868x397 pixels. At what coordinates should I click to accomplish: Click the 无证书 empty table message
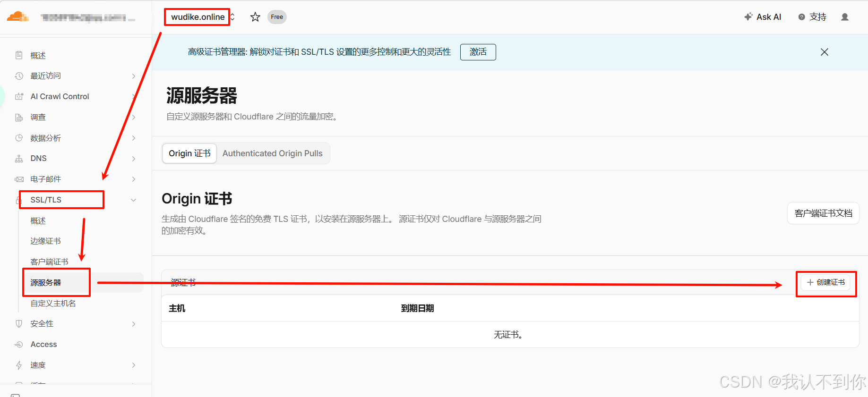tap(508, 335)
